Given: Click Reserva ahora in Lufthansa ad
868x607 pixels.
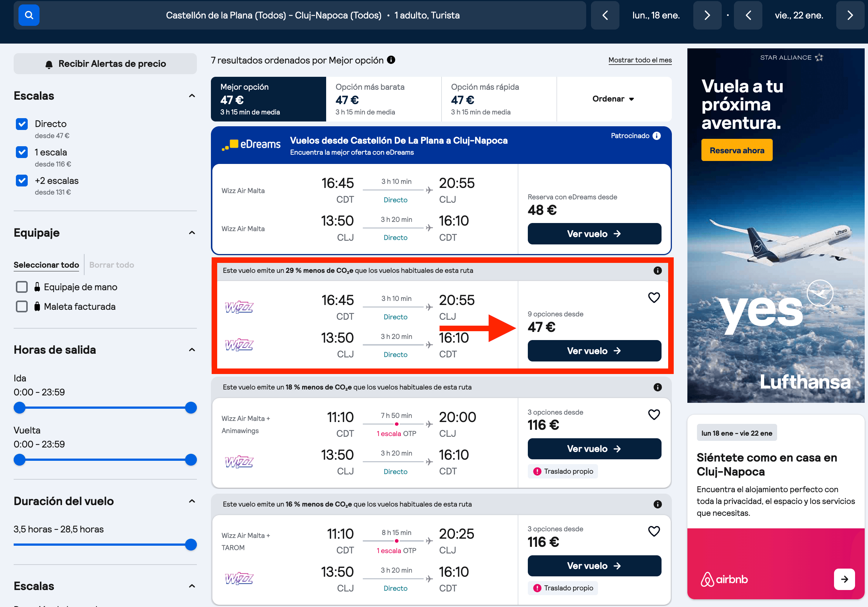Looking at the screenshot, I should 737,150.
